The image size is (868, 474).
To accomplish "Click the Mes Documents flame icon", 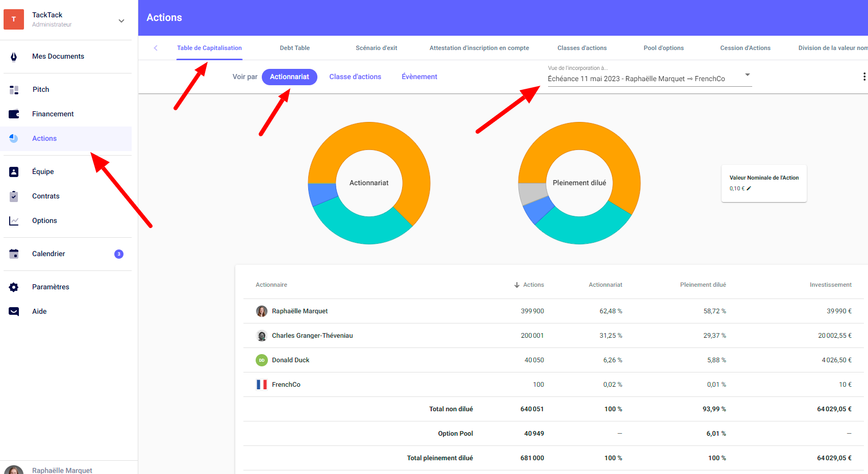I will click(x=14, y=57).
